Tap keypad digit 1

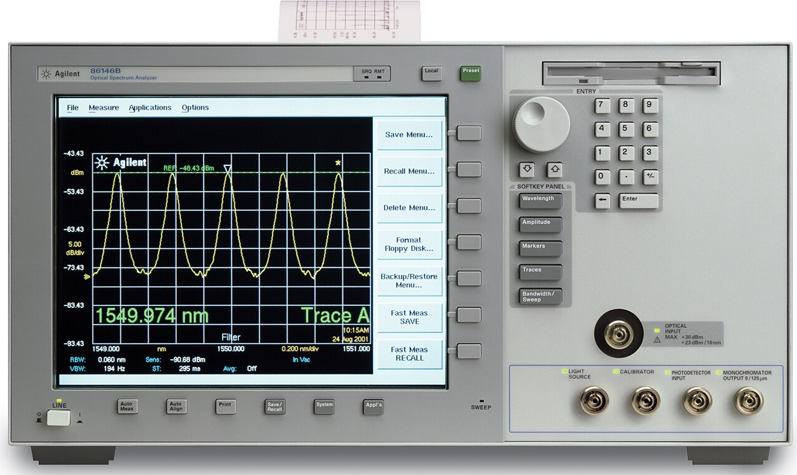[602, 153]
